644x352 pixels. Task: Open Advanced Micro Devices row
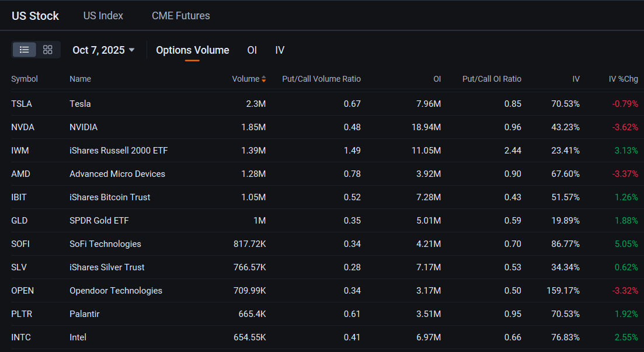click(325, 174)
